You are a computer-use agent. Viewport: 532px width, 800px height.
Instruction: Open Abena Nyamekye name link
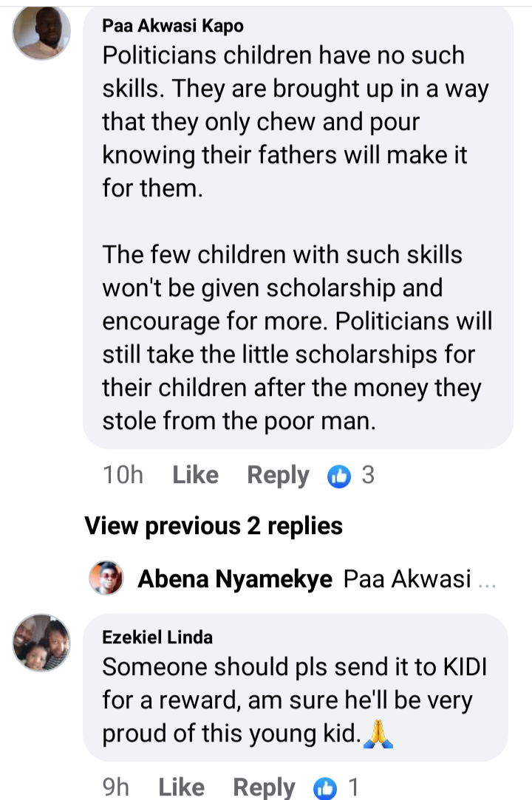click(x=235, y=579)
